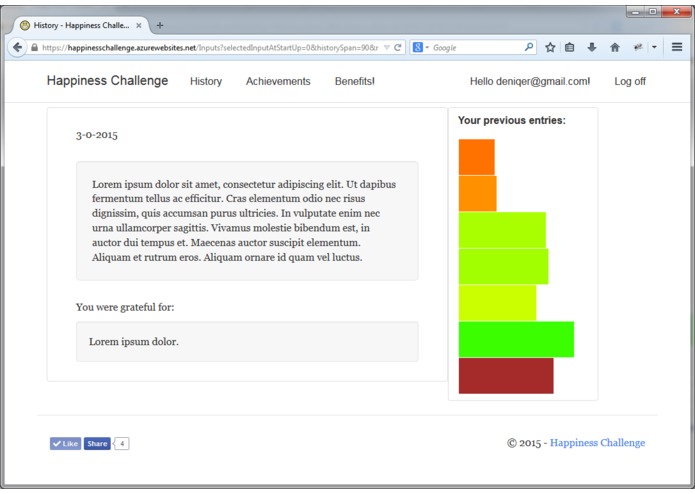Open the History nav item
695x494 pixels.
pyautogui.click(x=206, y=81)
